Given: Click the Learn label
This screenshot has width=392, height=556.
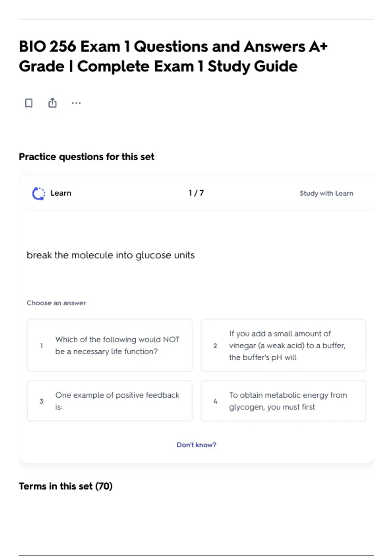Looking at the screenshot, I should tap(61, 193).
